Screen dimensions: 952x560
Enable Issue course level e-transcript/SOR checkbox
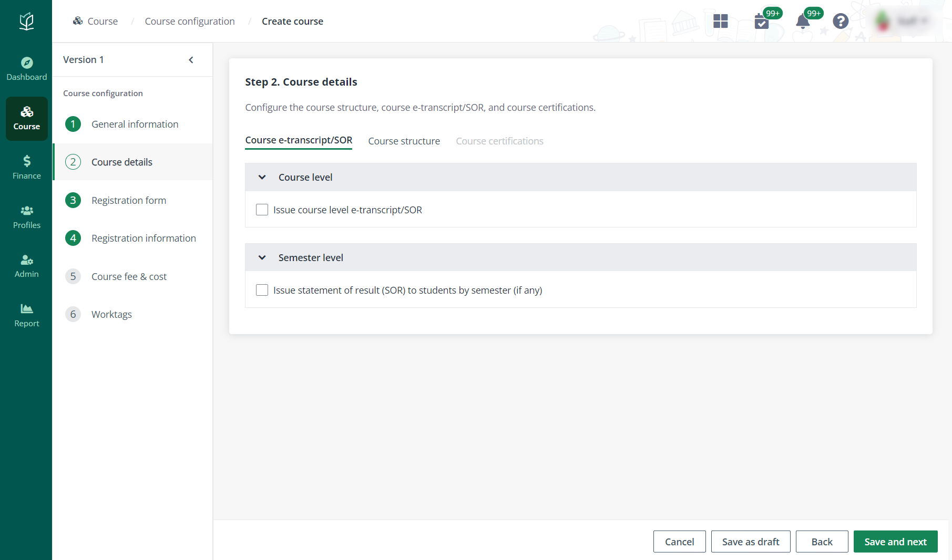pos(262,210)
